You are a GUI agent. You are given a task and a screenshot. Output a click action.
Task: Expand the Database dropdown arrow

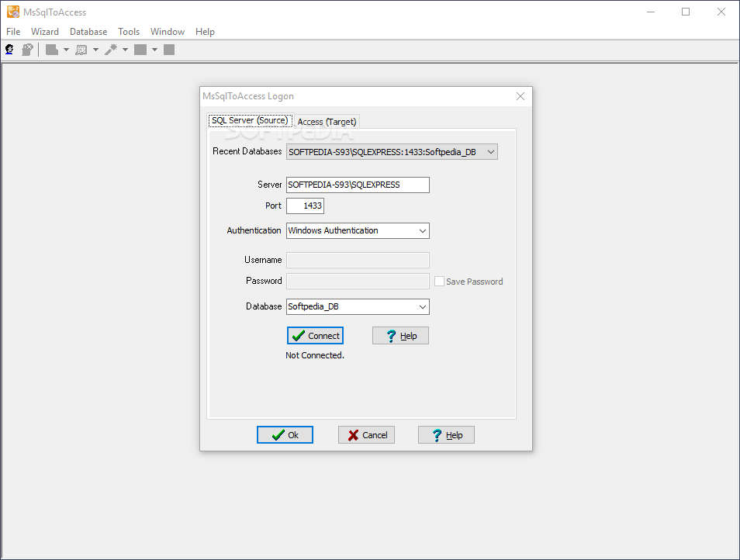pyautogui.click(x=423, y=306)
